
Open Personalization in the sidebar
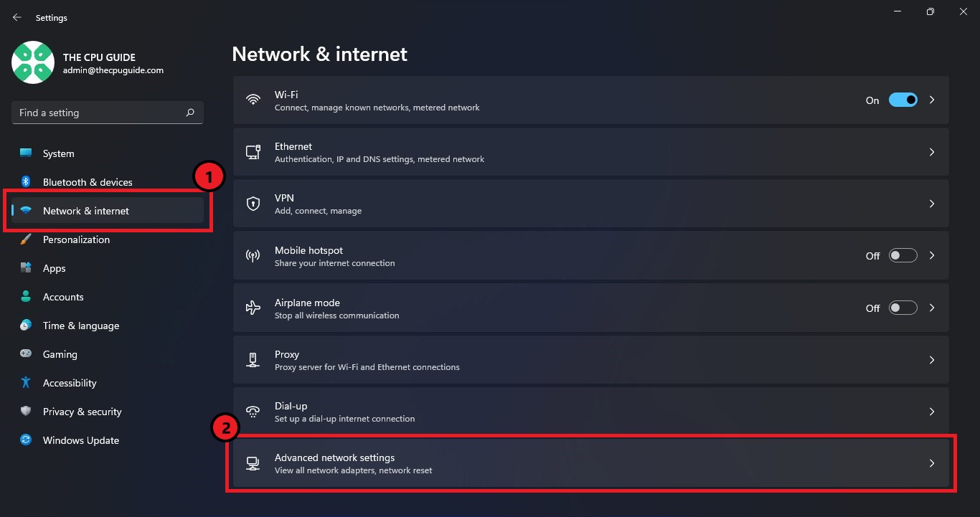76,239
